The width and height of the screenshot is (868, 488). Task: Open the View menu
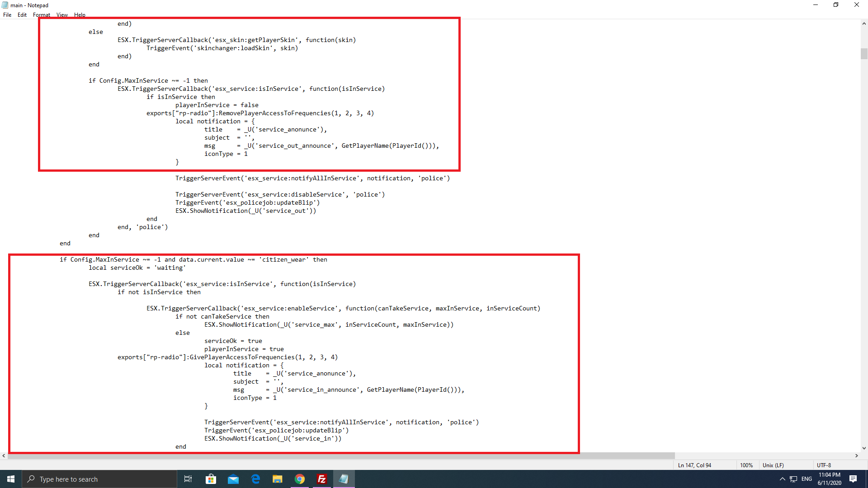[62, 15]
